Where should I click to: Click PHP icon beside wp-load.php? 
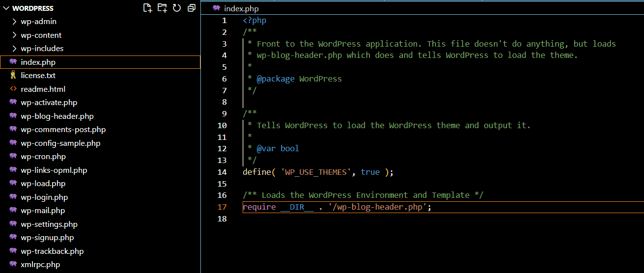(x=13, y=184)
